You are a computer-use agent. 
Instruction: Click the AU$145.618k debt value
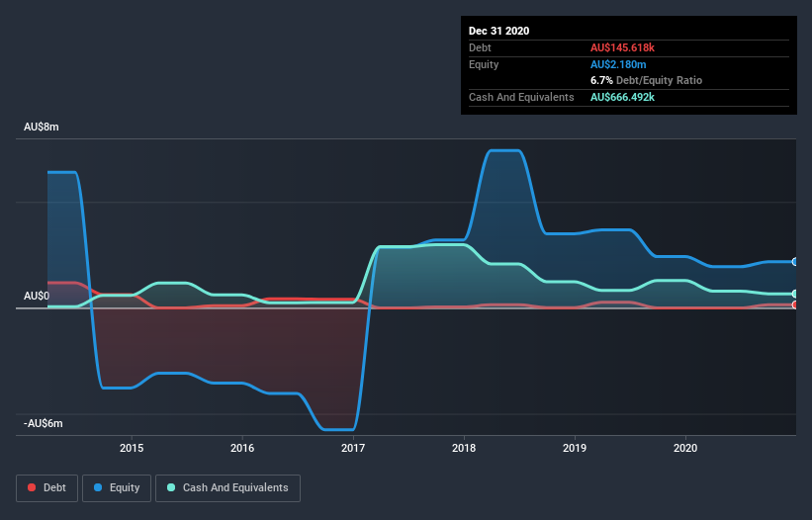pos(622,47)
